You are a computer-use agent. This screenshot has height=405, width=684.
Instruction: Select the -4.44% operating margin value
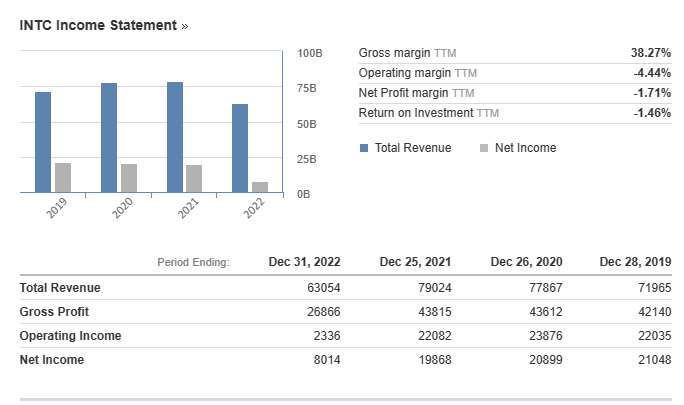(653, 73)
